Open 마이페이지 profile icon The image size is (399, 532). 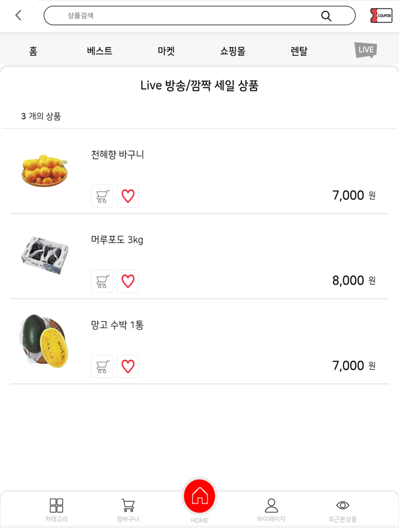coord(271,504)
